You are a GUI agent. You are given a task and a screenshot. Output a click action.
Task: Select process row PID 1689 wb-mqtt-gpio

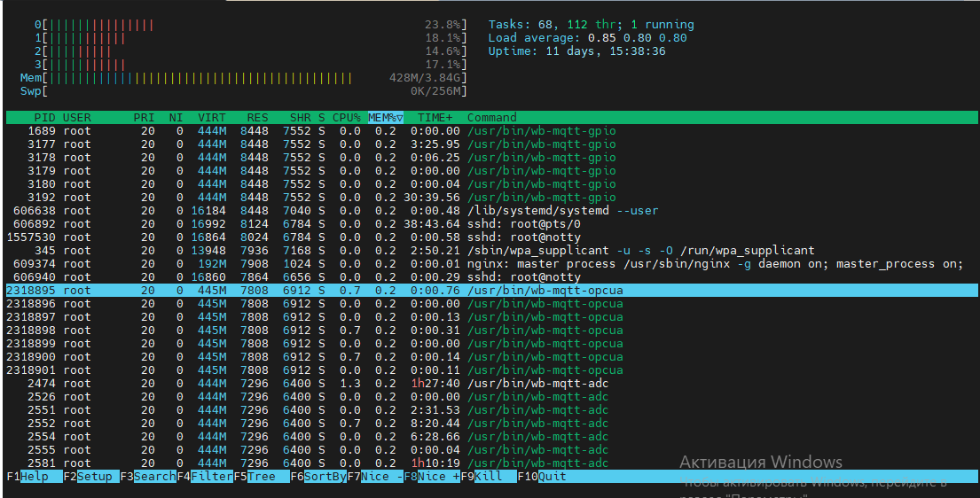(x=492, y=130)
